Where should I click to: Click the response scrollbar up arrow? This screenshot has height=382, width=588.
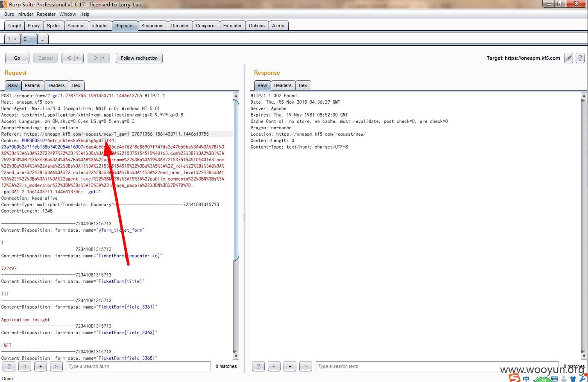(584, 96)
